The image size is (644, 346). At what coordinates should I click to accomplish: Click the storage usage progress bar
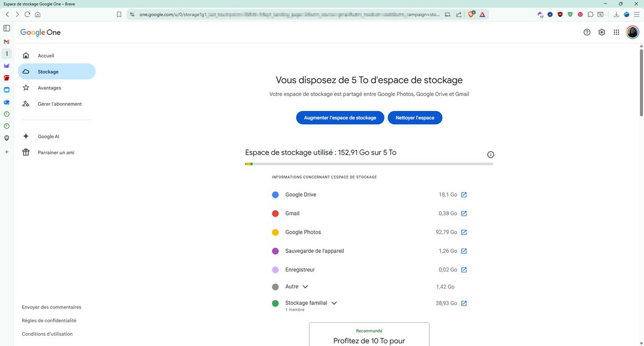pos(369,164)
